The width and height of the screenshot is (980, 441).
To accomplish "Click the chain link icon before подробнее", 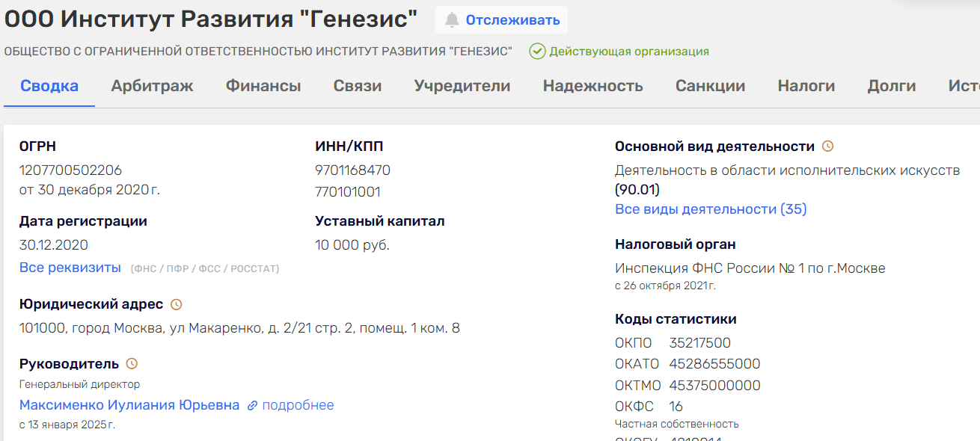I will click(x=251, y=404).
